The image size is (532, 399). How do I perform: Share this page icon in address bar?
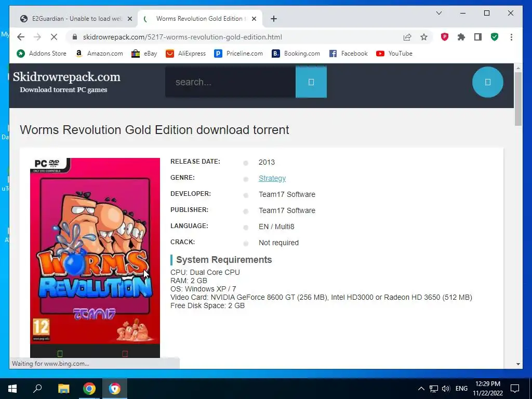click(x=407, y=37)
